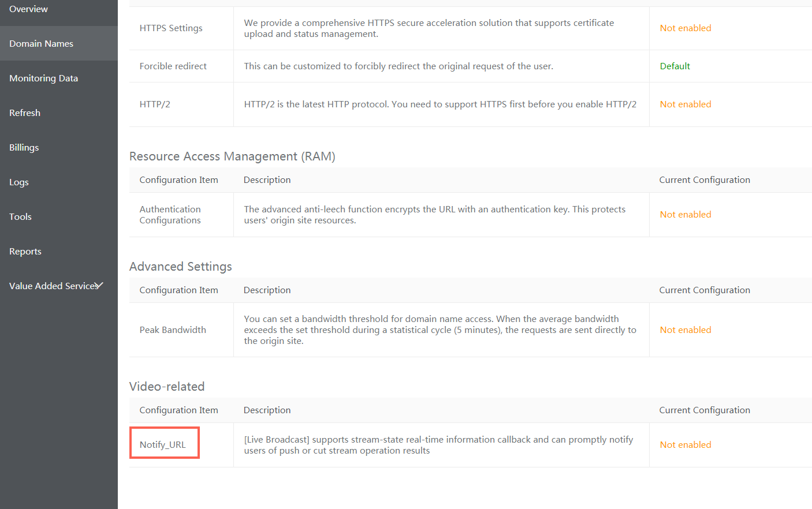
Task: Open the Refresh sidebar item
Action: pos(25,113)
